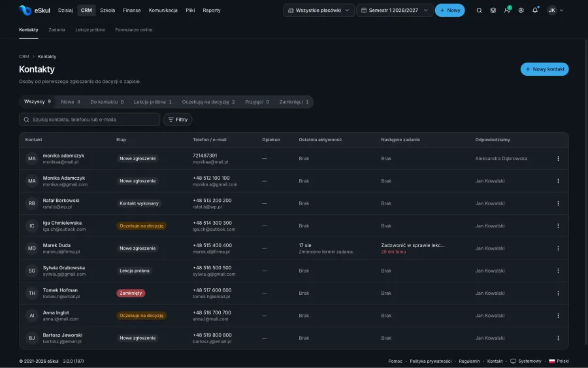Open the Filtry filter panel
Image resolution: width=588 pixels, height=368 pixels.
(178, 120)
